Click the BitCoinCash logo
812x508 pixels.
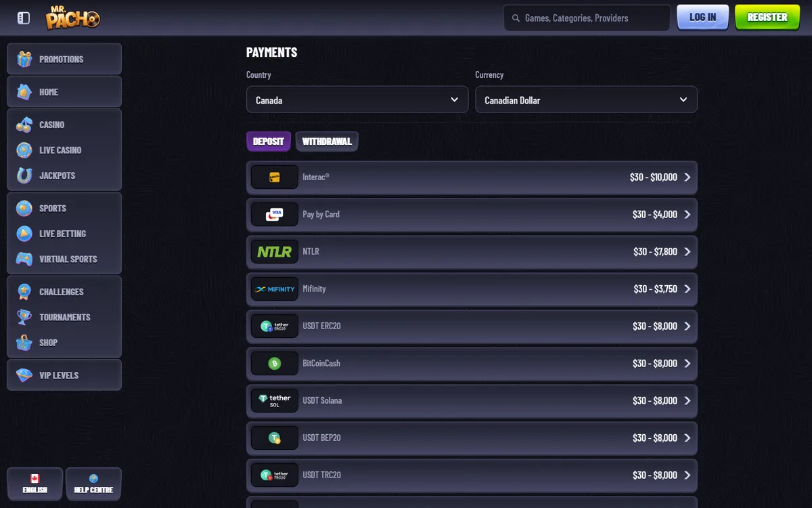(x=275, y=363)
